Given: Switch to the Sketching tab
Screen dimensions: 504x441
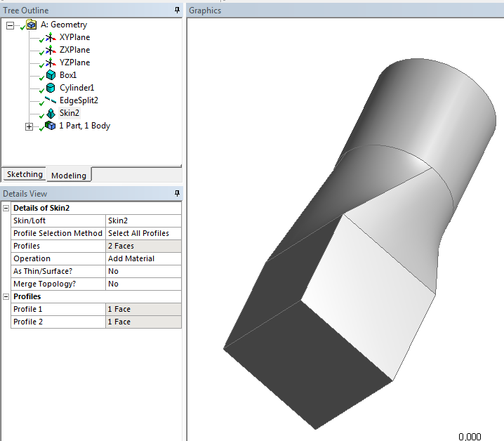Looking at the screenshot, I should pos(25,174).
